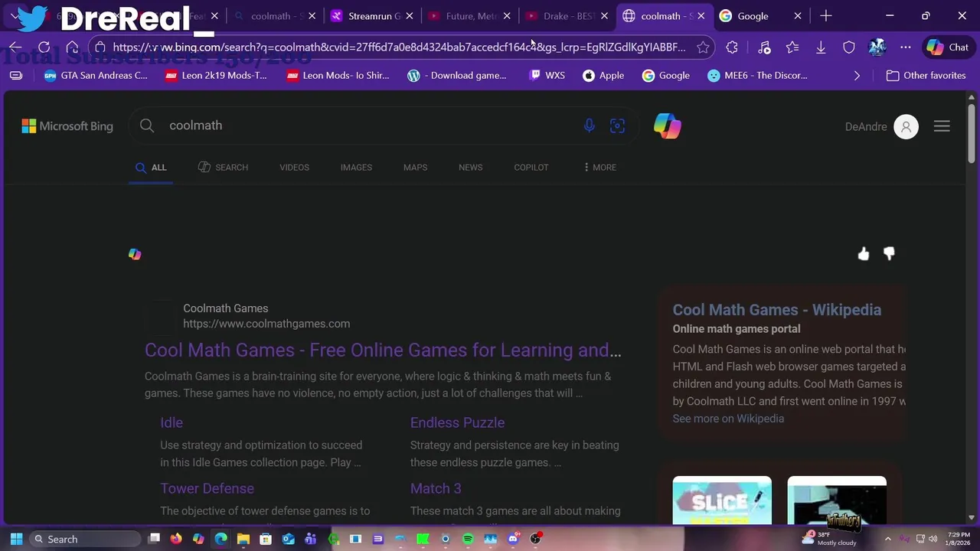The height and width of the screenshot is (551, 980).
Task: Click the thumbs up feedback icon
Action: 864,254
